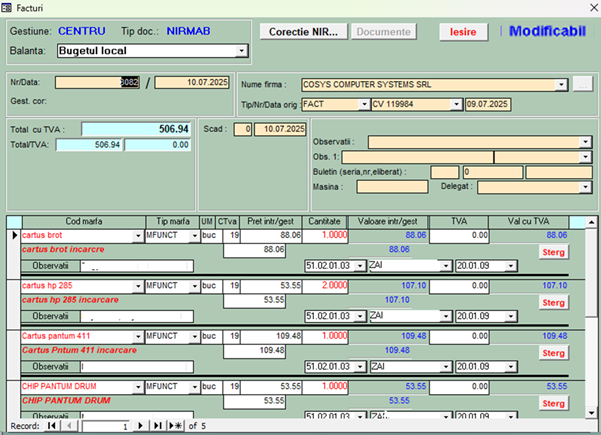Create a new record with the asterisk button
Image resolution: width=601 pixels, height=435 pixels.
click(x=176, y=425)
